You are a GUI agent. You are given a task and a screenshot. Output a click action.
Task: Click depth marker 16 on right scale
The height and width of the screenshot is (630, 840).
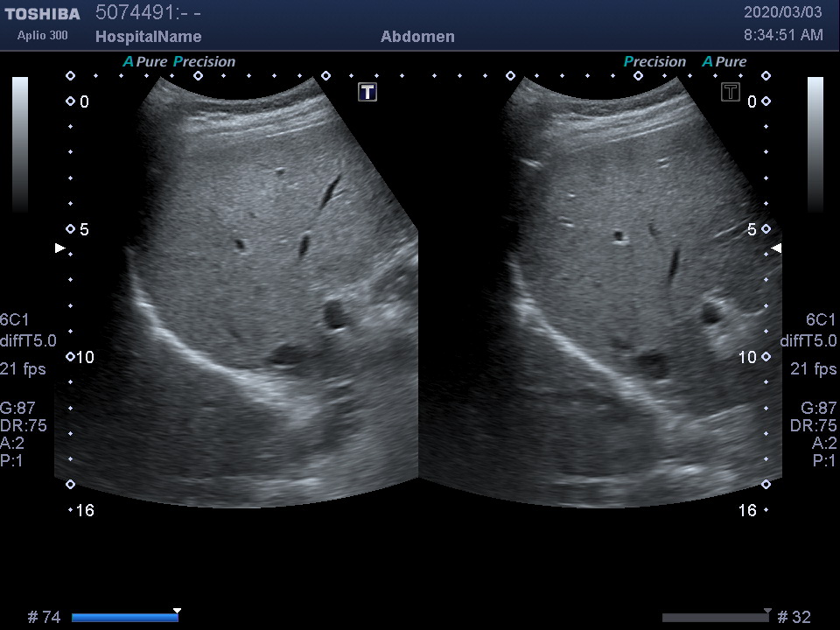(747, 510)
